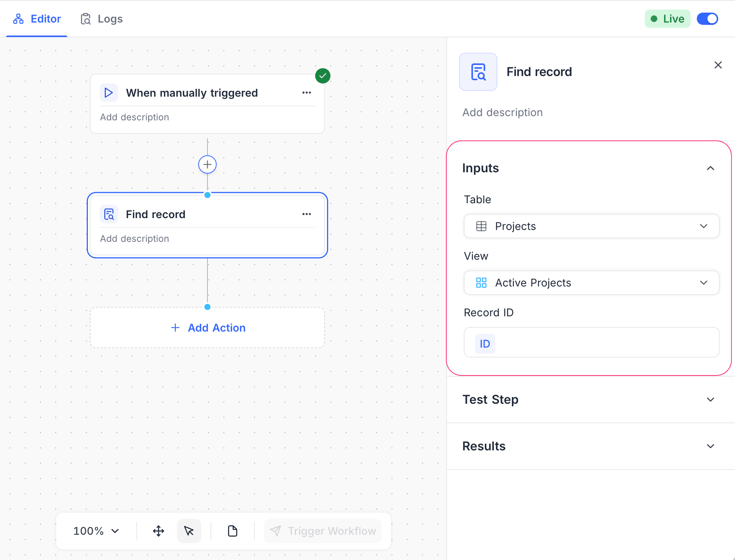
Task: Click the document icon in the bottom toolbar
Action: click(232, 531)
